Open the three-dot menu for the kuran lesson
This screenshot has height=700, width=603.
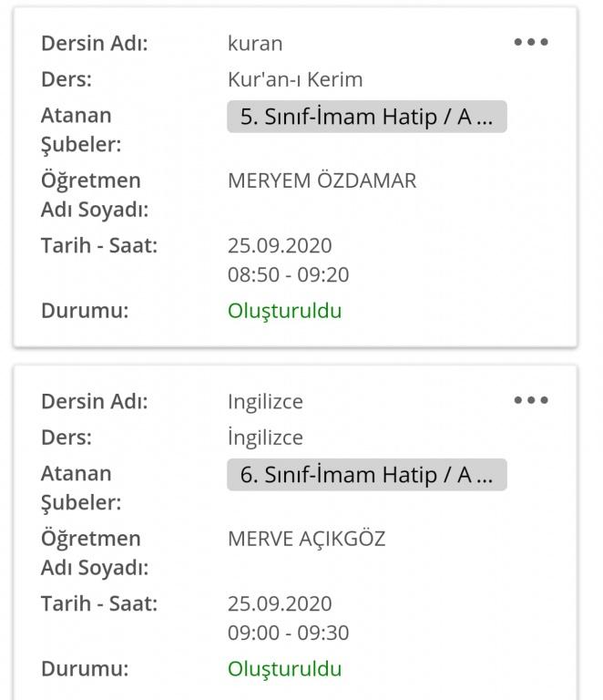[x=531, y=42]
